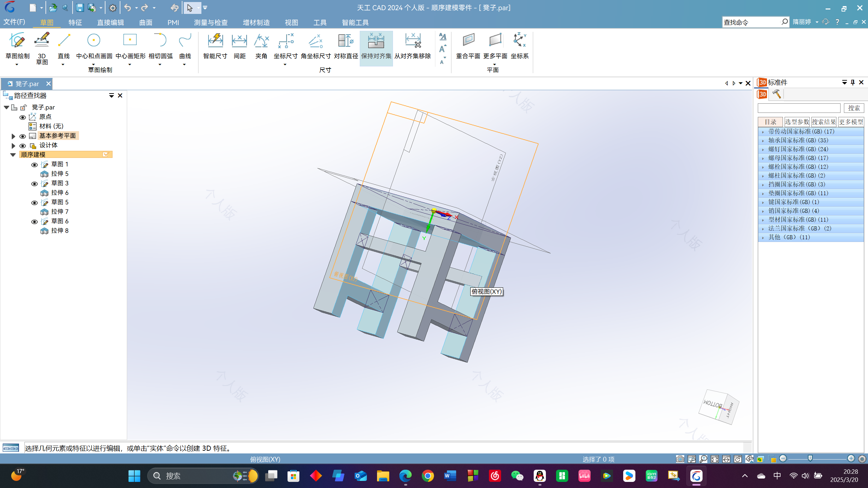Click the Undo arrow icon

tap(127, 8)
